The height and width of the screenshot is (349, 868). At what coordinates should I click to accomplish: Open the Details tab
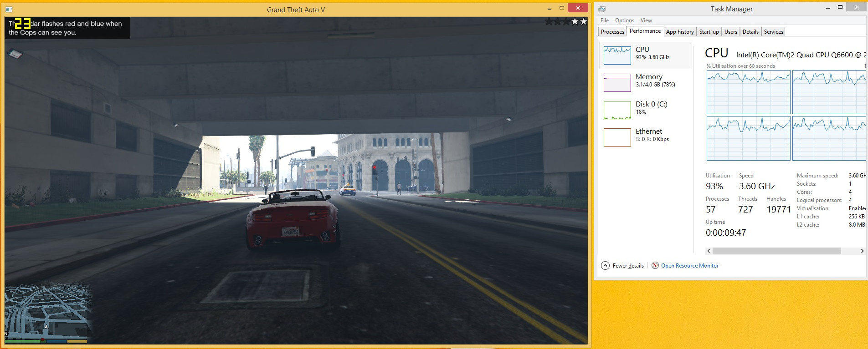(750, 32)
